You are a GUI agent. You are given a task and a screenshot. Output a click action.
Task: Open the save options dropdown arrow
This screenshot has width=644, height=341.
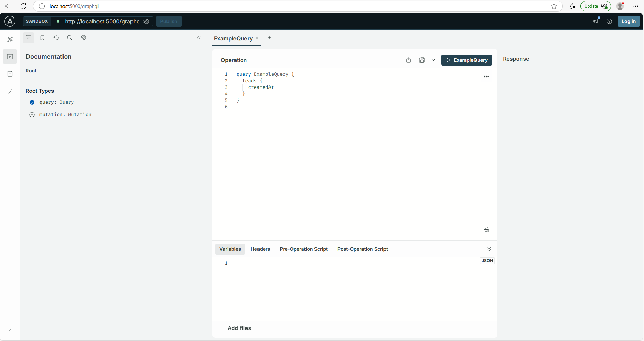[433, 60]
